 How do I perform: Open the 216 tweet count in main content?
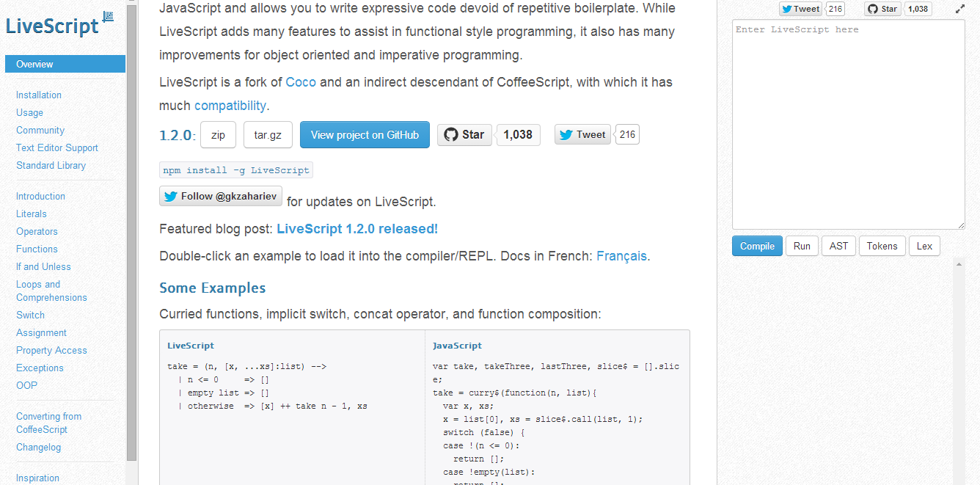[x=627, y=135]
